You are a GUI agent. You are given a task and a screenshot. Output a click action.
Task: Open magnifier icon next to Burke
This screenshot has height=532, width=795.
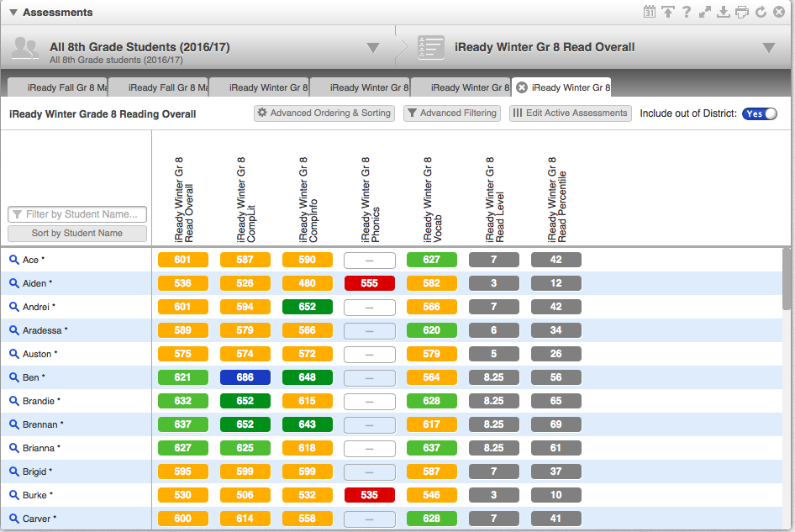click(14, 495)
